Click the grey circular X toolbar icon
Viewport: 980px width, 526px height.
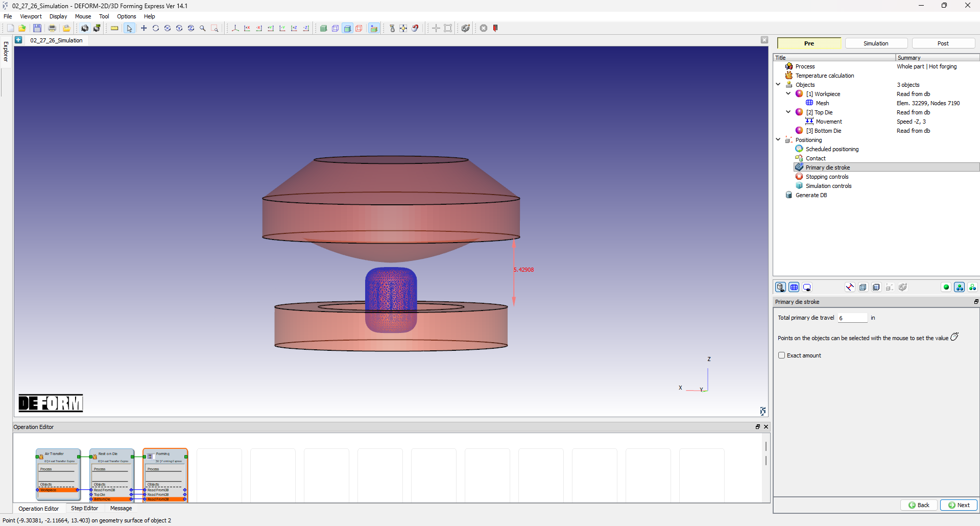(484, 28)
